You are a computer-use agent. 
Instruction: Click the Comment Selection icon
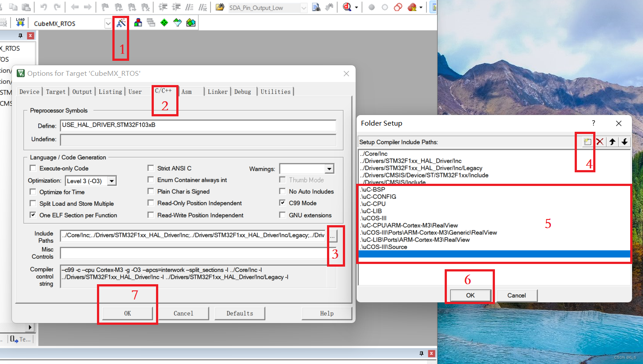[190, 7]
